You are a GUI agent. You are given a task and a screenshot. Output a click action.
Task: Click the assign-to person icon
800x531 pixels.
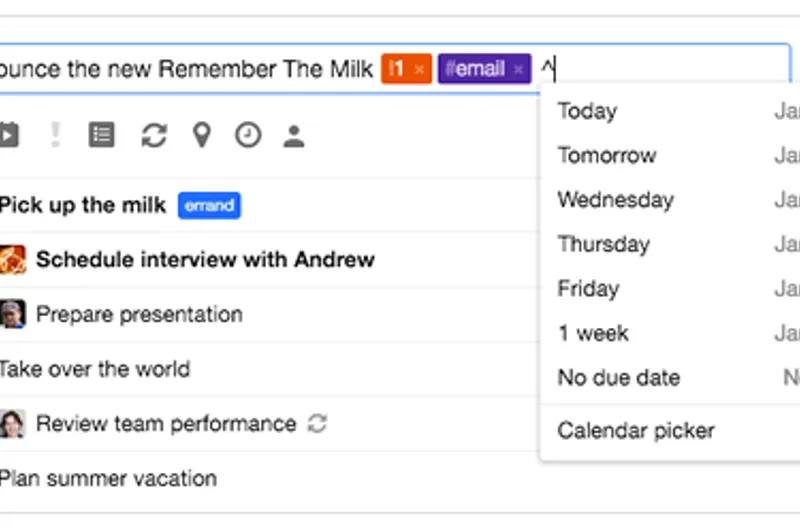pyautogui.click(x=294, y=136)
